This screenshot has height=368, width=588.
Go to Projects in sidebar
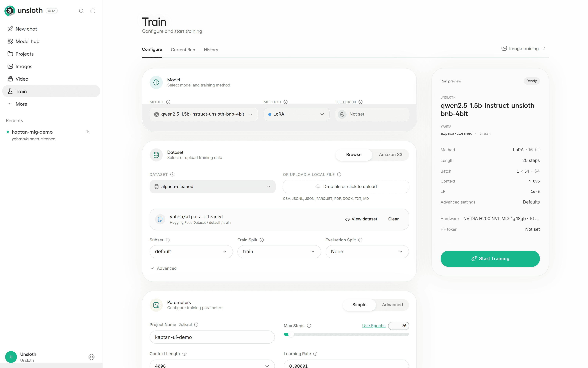(51, 54)
